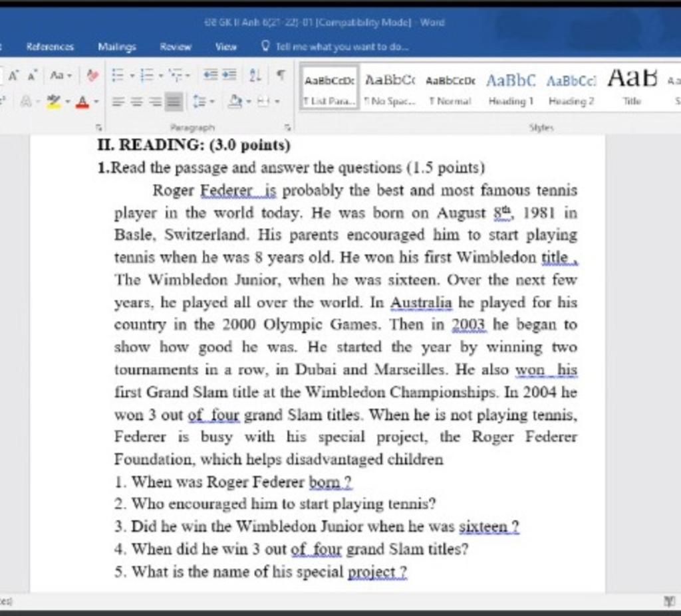Open the Shading color dropdown arrow
681x616 pixels.
click(249, 102)
